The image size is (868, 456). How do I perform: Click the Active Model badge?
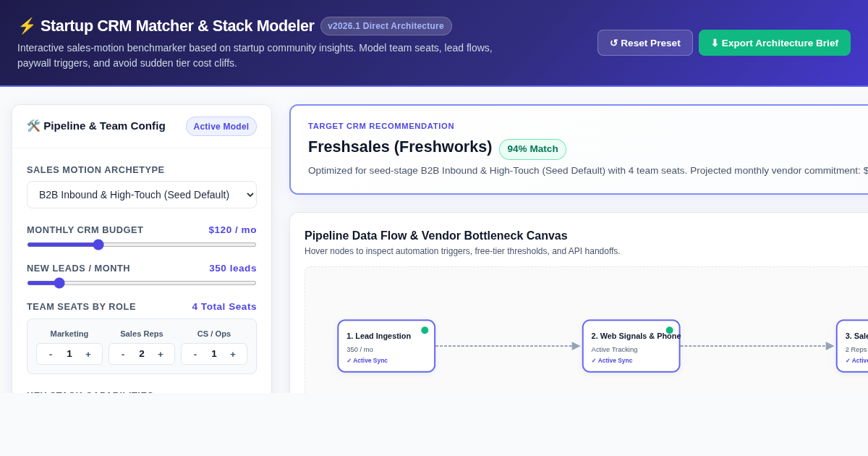click(x=221, y=127)
